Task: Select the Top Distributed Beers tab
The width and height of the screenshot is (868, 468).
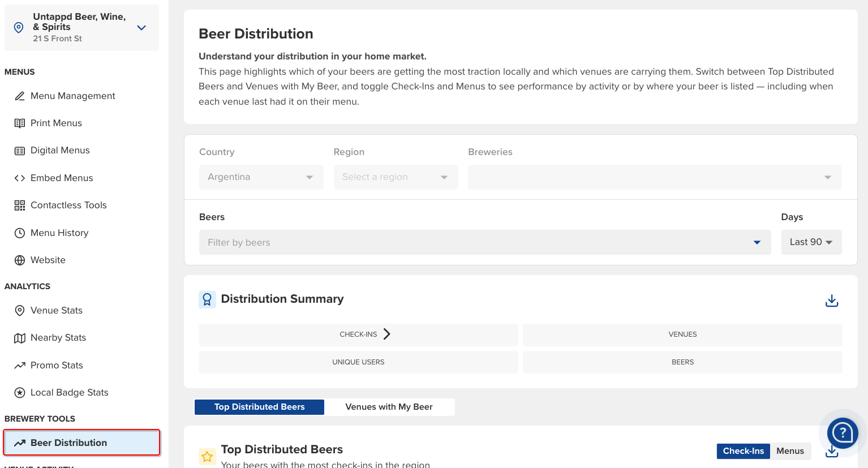Action: (259, 407)
